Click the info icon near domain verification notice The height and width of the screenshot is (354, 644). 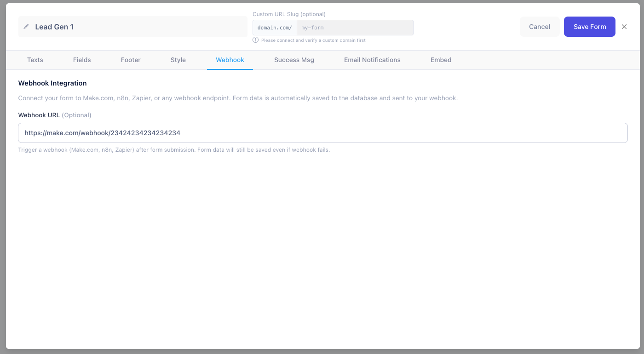tap(255, 40)
